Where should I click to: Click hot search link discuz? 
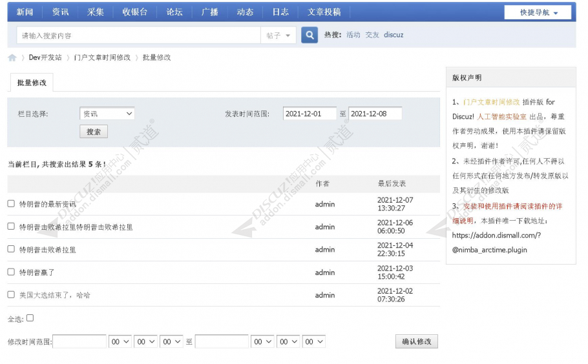coord(394,35)
